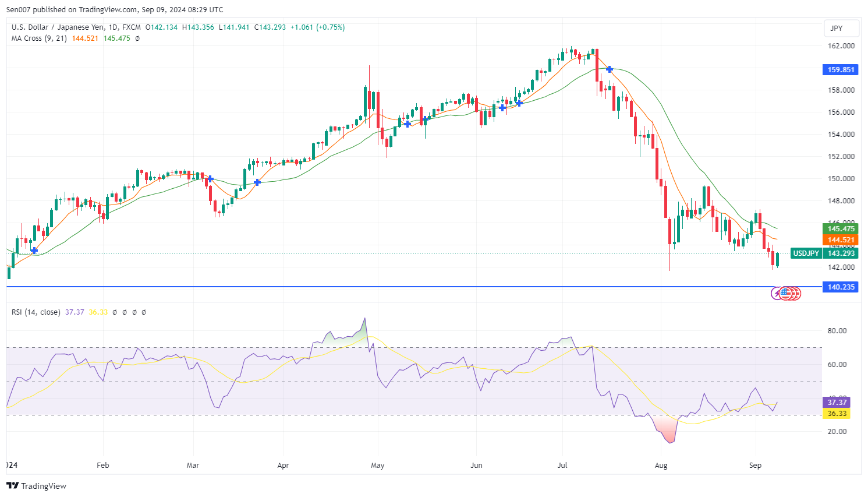Click the purple 37.37 RSI scale label
This screenshot has width=868, height=497.
(x=837, y=403)
